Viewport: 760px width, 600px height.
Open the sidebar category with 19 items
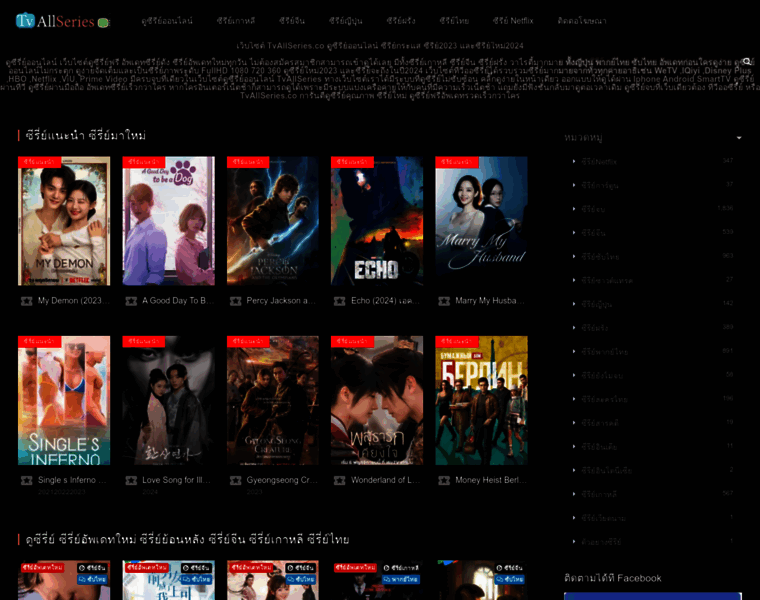(x=600, y=423)
